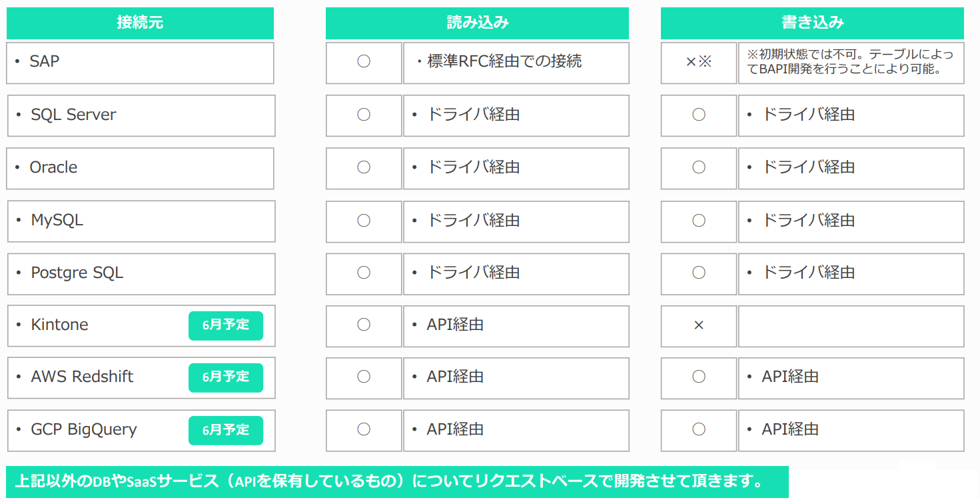This screenshot has width=980, height=502.
Task: Click the MySQL read circle mark
Action: tap(364, 220)
